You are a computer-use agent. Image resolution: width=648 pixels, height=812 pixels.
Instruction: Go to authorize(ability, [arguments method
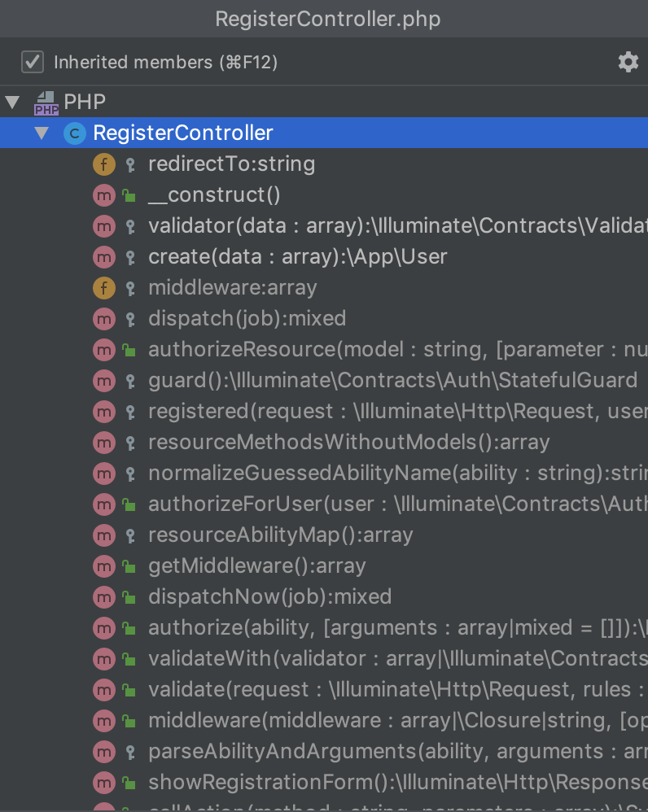324,628
